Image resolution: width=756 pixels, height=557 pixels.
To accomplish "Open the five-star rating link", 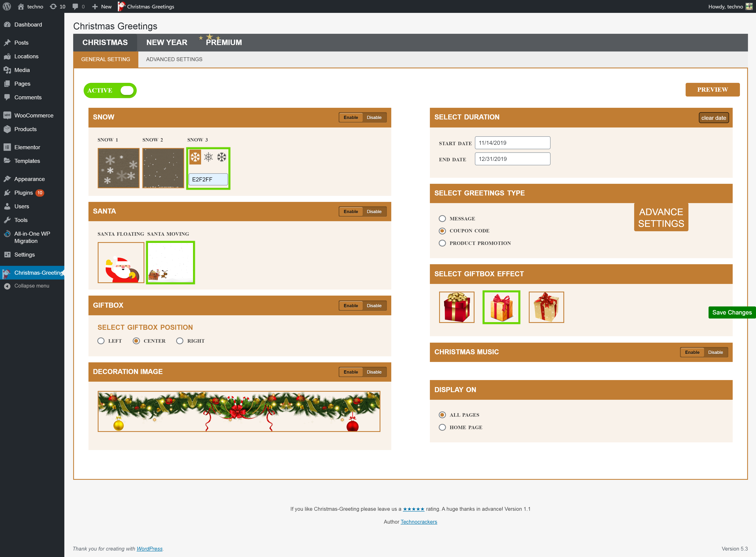I will [x=414, y=509].
